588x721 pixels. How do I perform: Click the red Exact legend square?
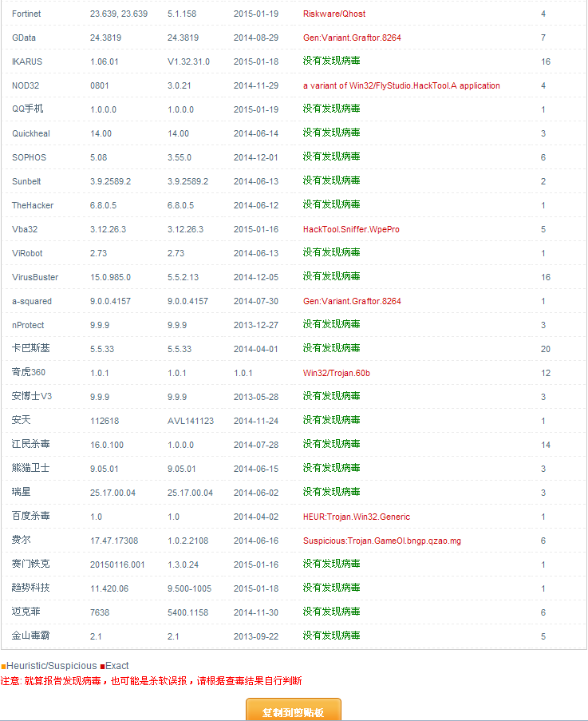102,666
